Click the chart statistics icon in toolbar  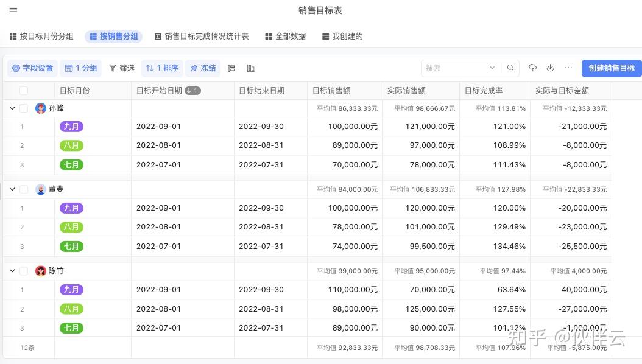coord(250,68)
